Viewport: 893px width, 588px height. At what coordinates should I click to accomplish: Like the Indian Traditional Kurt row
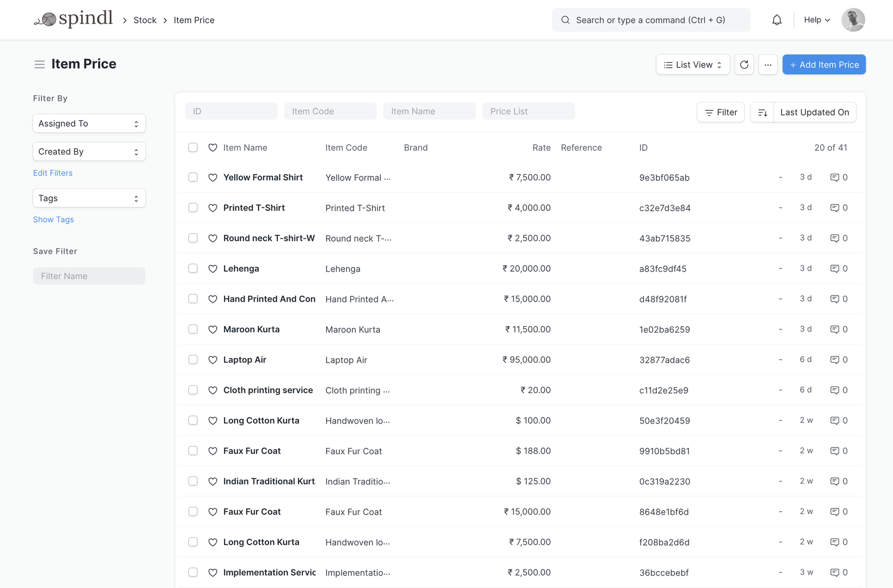click(x=213, y=481)
